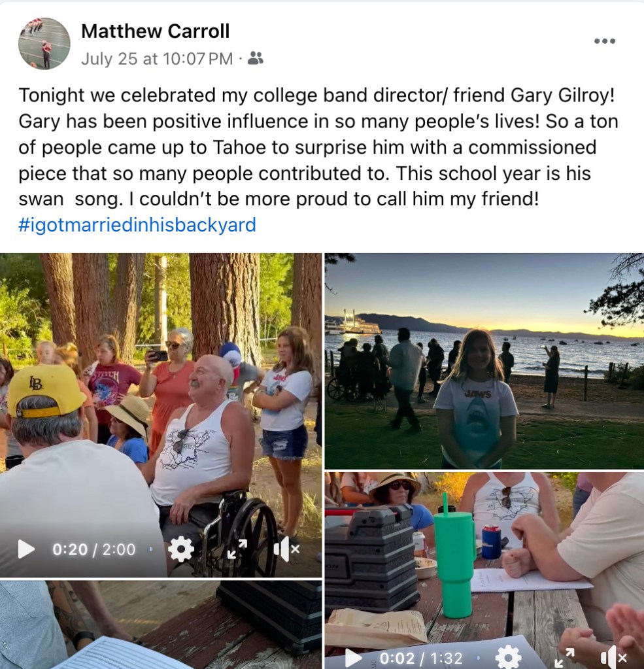Open the three-dot post options menu
644x669 pixels.
(605, 41)
